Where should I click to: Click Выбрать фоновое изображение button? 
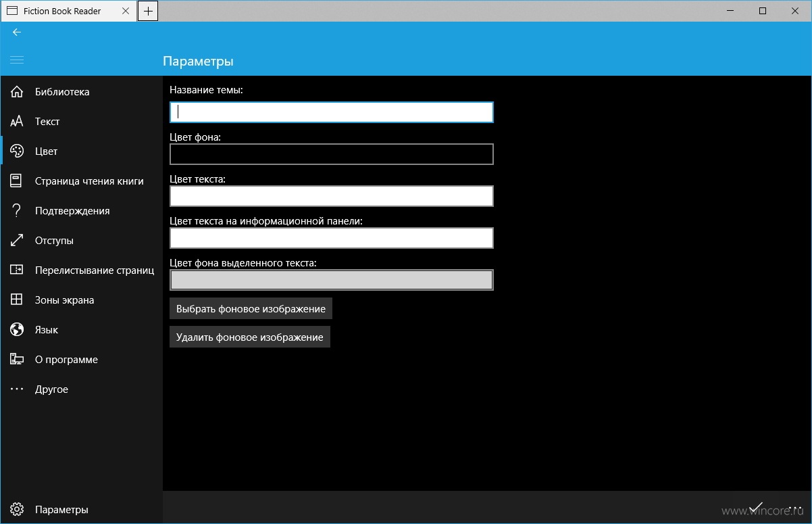click(x=251, y=309)
